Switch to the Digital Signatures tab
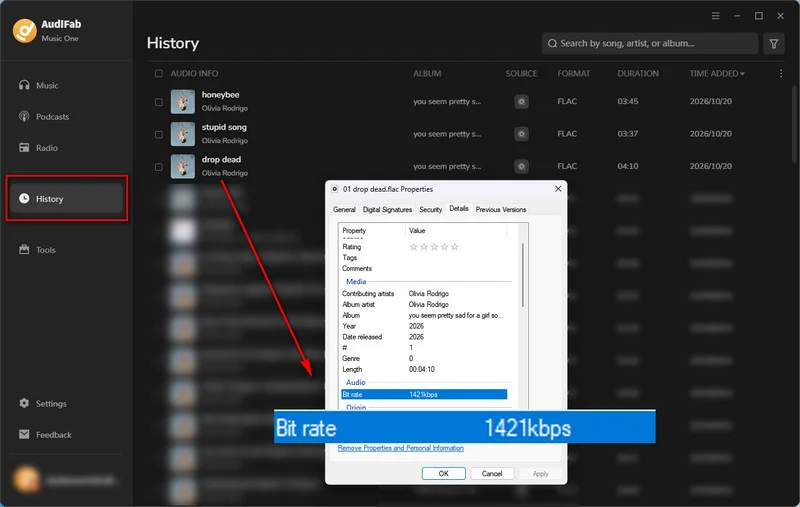800x507 pixels. pyautogui.click(x=387, y=210)
